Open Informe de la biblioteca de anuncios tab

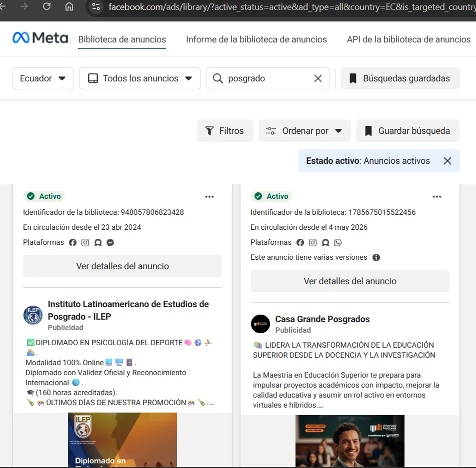pos(256,39)
